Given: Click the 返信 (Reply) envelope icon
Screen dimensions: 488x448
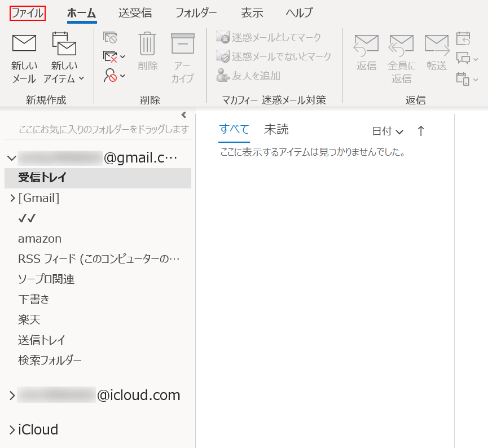Looking at the screenshot, I should [366, 45].
